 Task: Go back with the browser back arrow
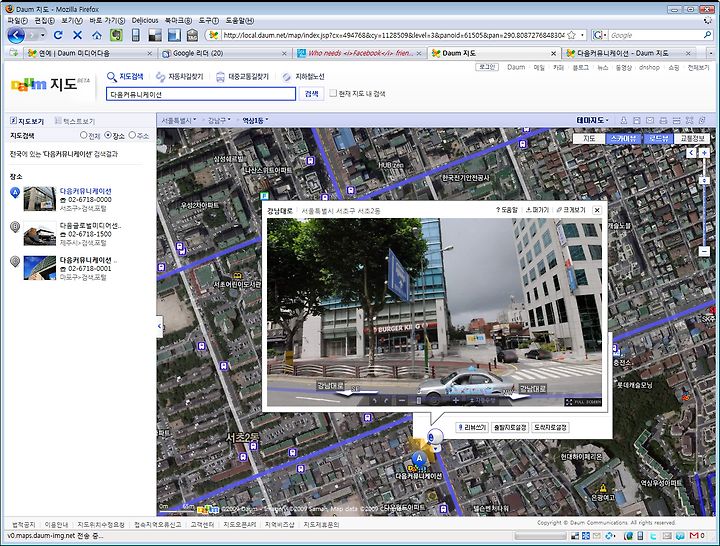[16, 35]
